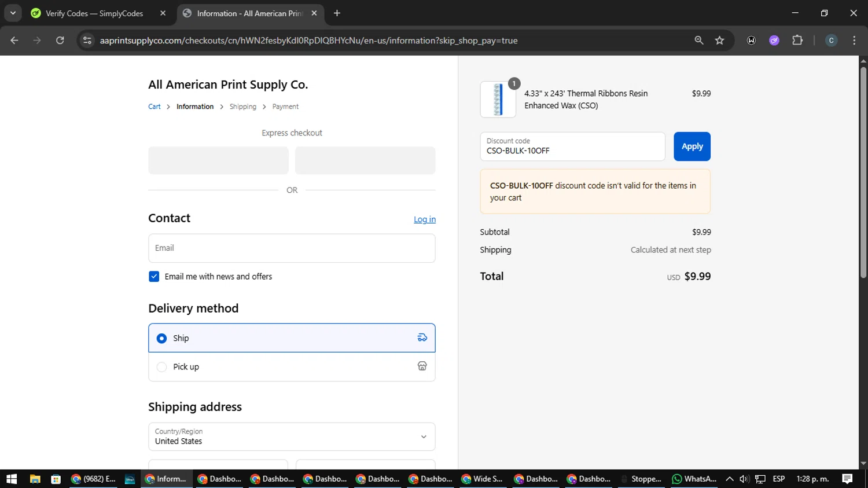Image resolution: width=868 pixels, height=488 pixels.
Task: Reload the checkout page
Action: click(x=60, y=41)
